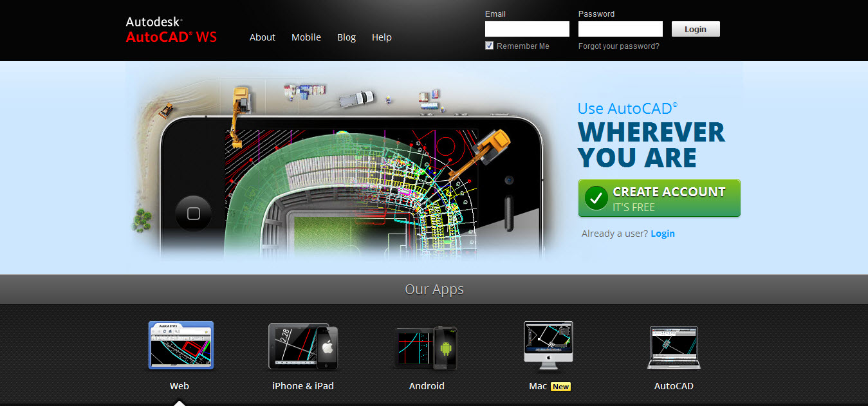
Task: Select the Web app browser icon
Action: tap(181, 346)
